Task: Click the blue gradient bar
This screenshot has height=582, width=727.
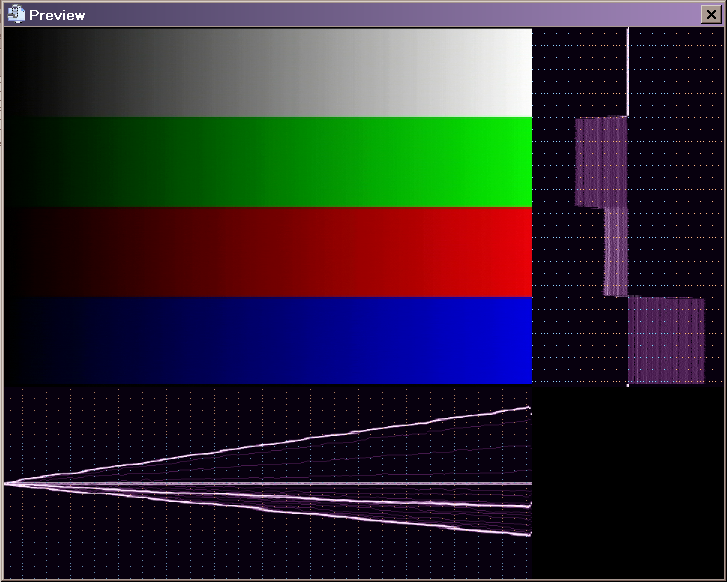Action: [x=268, y=341]
